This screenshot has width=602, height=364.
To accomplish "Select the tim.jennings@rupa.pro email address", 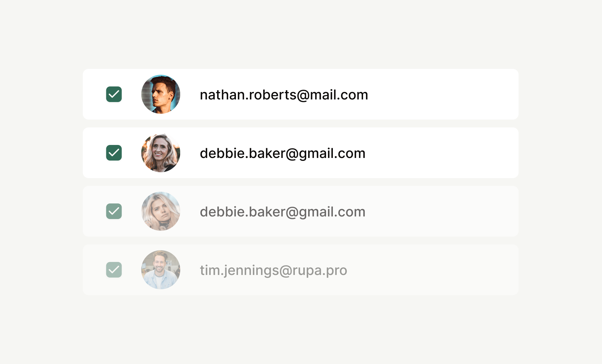I will pyautogui.click(x=273, y=270).
